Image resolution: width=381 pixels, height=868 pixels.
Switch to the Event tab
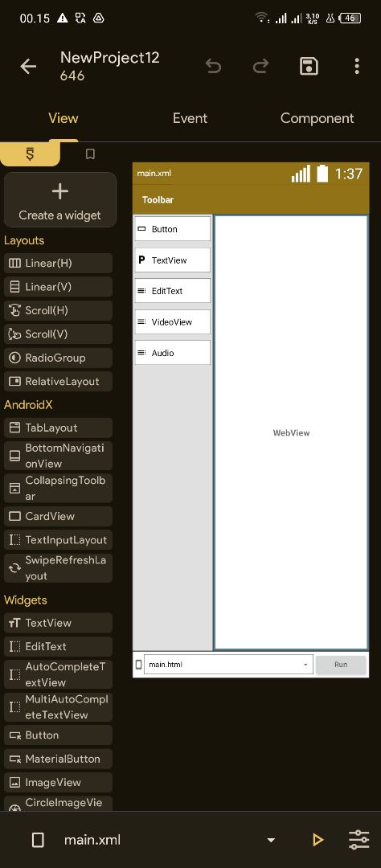(x=190, y=118)
